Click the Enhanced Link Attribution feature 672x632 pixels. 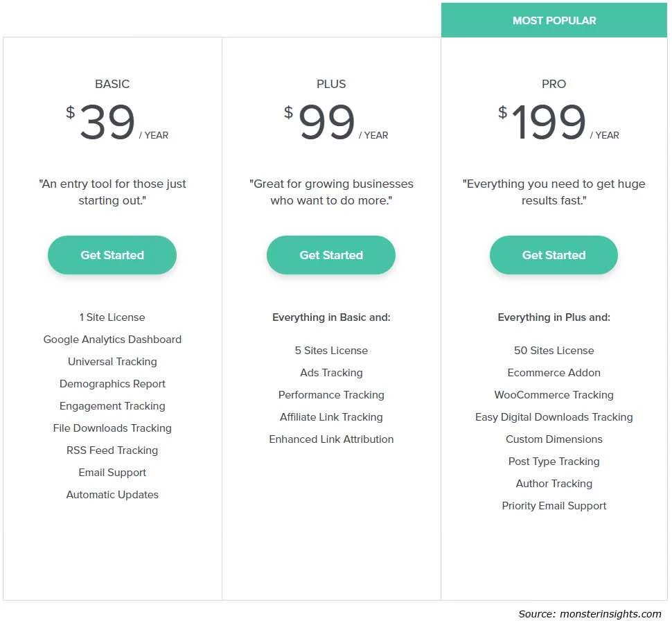(x=331, y=439)
